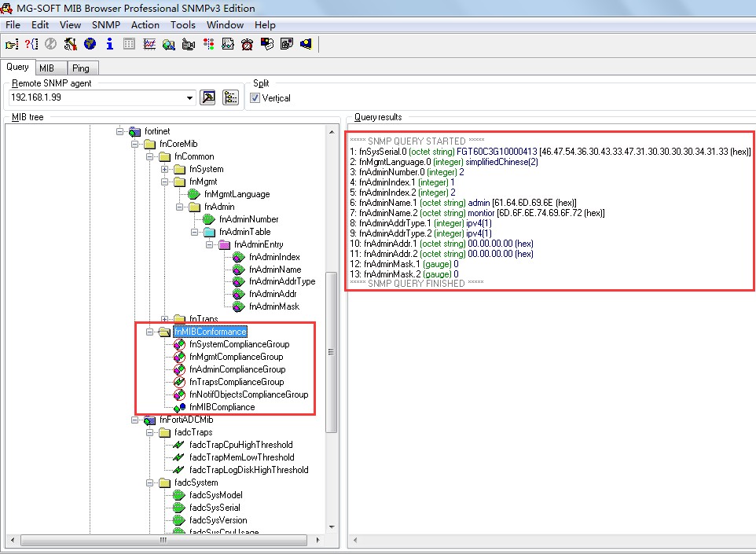
Task: Select the Query tab
Action: [17, 67]
